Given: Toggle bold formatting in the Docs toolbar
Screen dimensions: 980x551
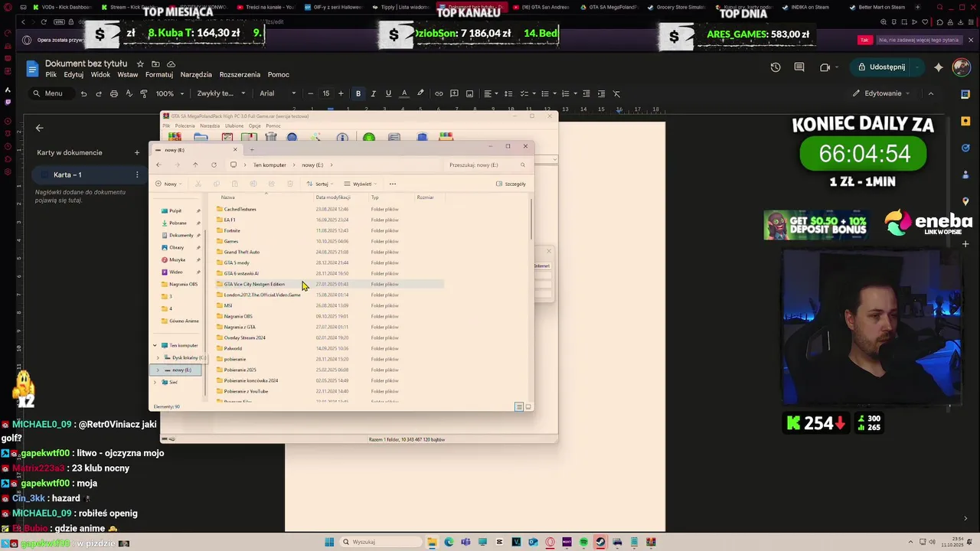Looking at the screenshot, I should [358, 93].
